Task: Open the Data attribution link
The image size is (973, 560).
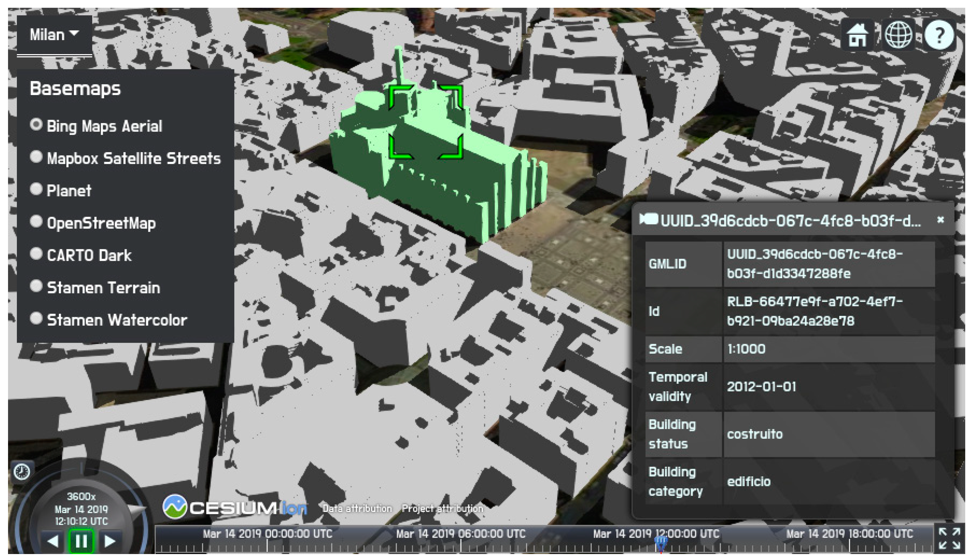Action: coord(357,508)
